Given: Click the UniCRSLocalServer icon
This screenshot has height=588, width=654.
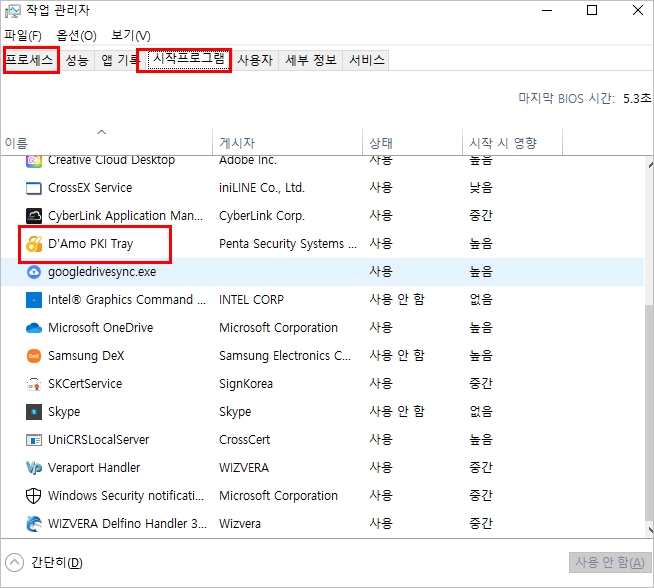Looking at the screenshot, I should (x=33, y=440).
